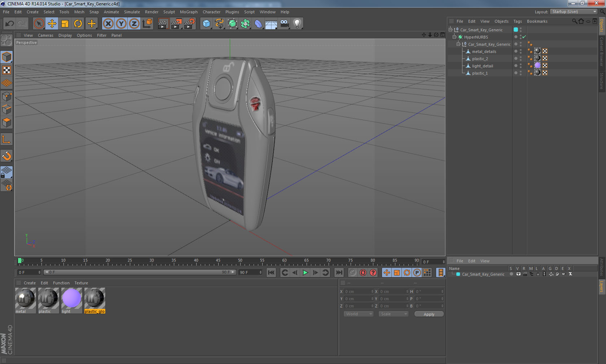Add a camera object
606x364 pixels.
(285, 24)
